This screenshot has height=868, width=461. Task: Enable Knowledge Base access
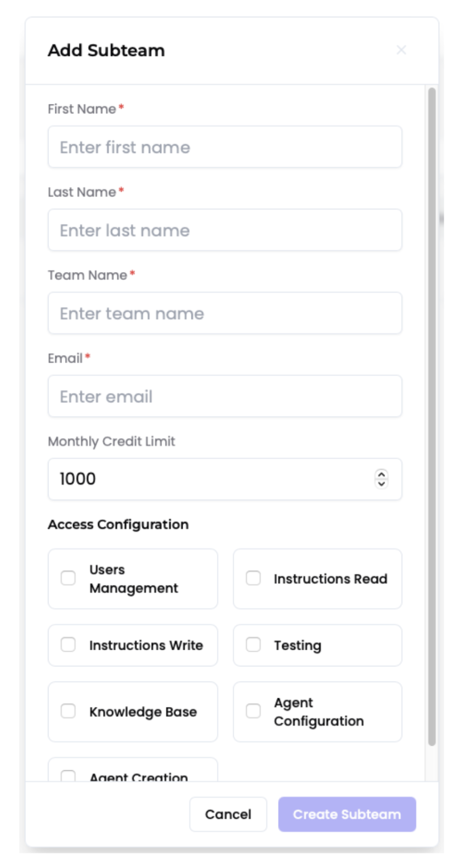[68, 711]
